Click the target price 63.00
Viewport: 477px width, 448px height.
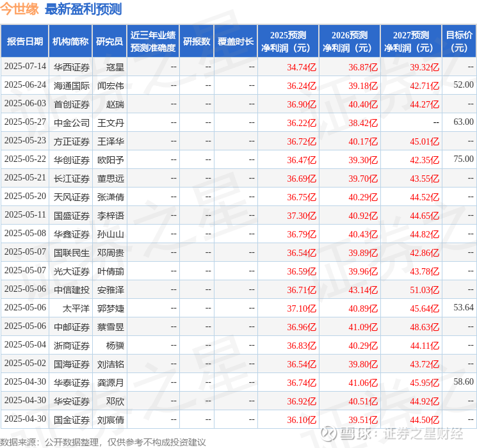pyautogui.click(x=464, y=122)
